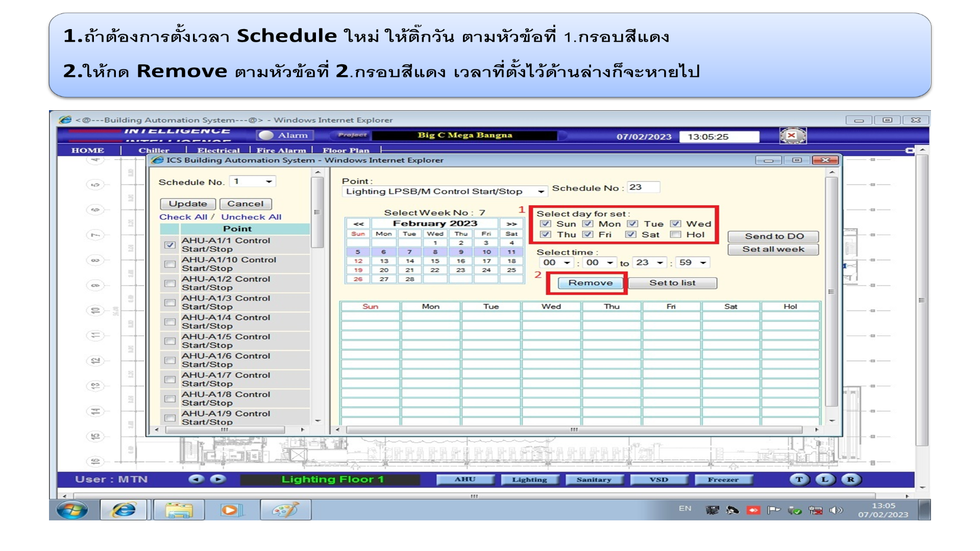The height and width of the screenshot is (551, 980).
Task: Open Windows Explorer folder on taskbar
Action: 179,510
